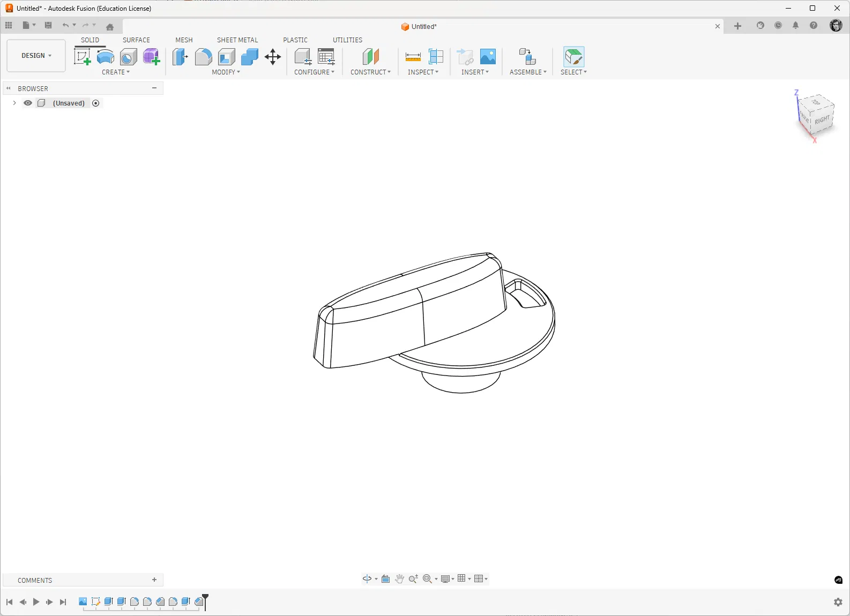Click the Configure Model icon
Viewport: 850px width, 616px height.
pos(303,56)
